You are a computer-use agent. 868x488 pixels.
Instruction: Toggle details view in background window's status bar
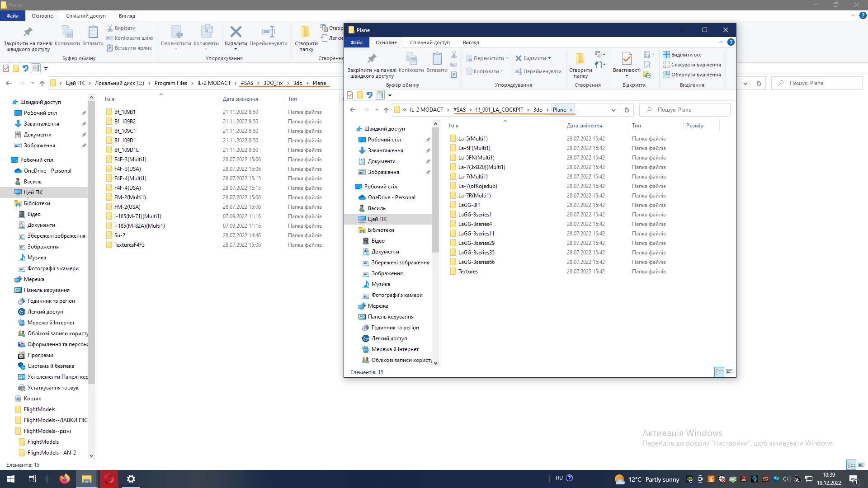pyautogui.click(x=851, y=465)
